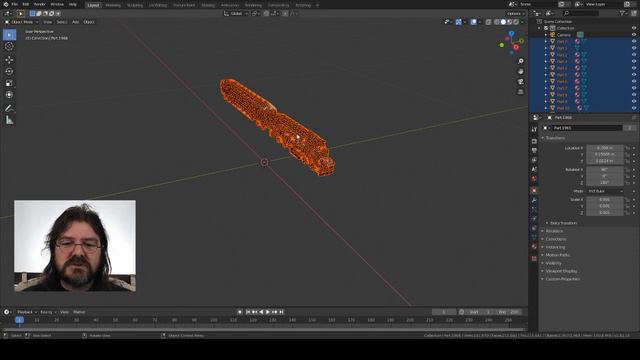Screen dimensions: 640x360
Task: Collapse the Transform panel
Action: [x=555, y=138]
